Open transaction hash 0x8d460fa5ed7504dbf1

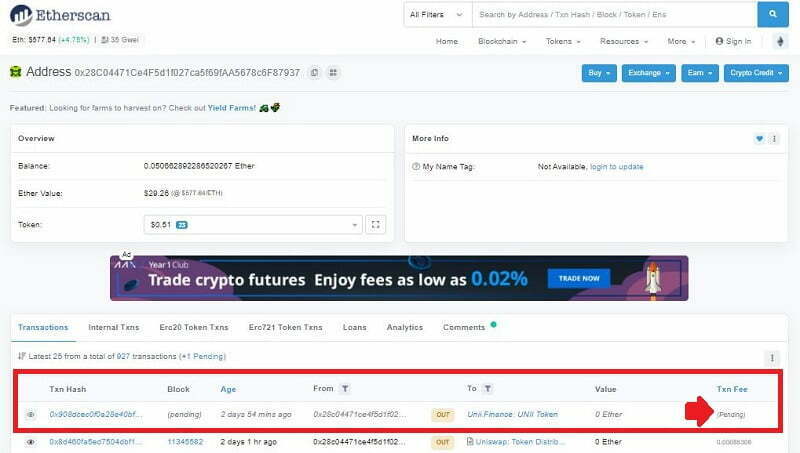(x=96, y=442)
